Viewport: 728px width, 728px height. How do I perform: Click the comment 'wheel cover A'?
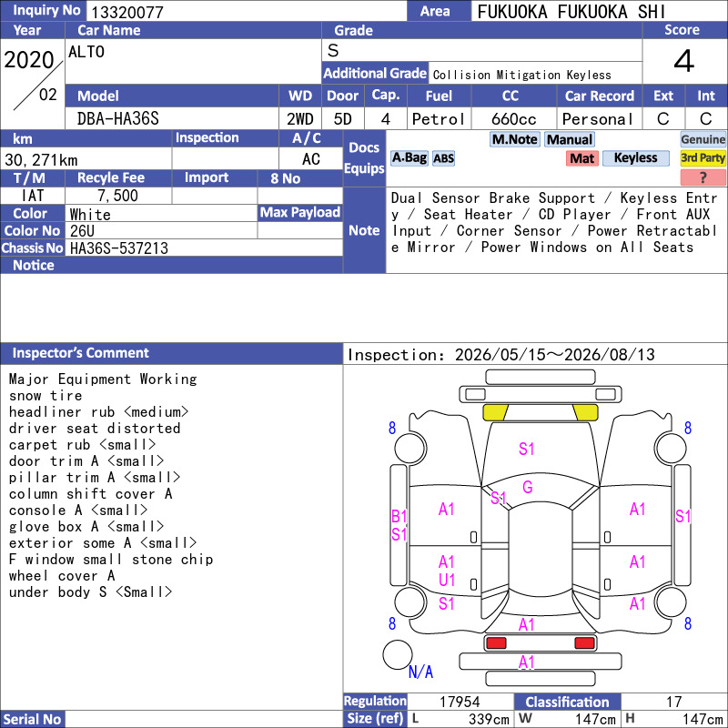point(62,576)
